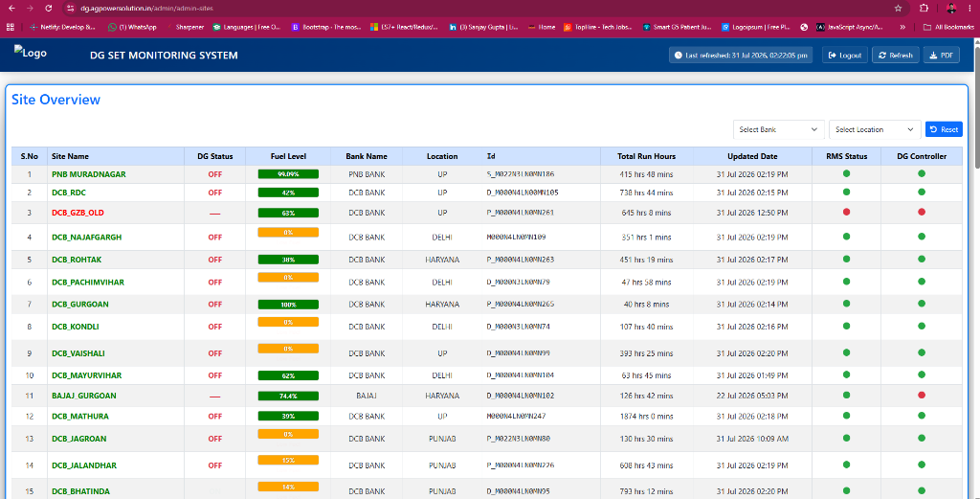
Task: Click the green RMS Status dot for BAJAJ_GURGOAN
Action: (846, 396)
